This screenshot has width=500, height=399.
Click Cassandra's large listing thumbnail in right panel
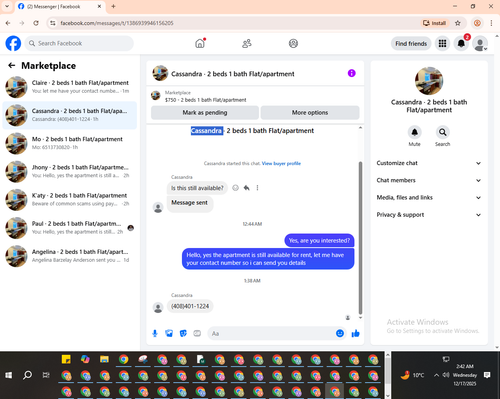pyautogui.click(x=429, y=81)
